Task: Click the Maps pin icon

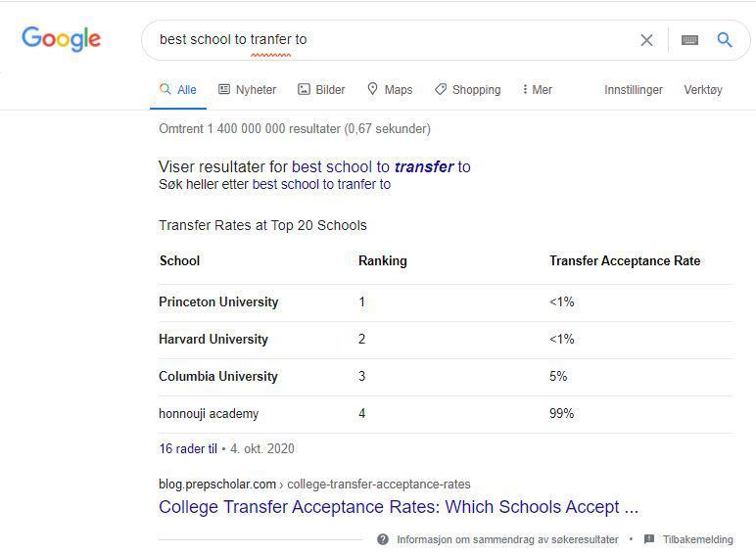Action: point(373,89)
